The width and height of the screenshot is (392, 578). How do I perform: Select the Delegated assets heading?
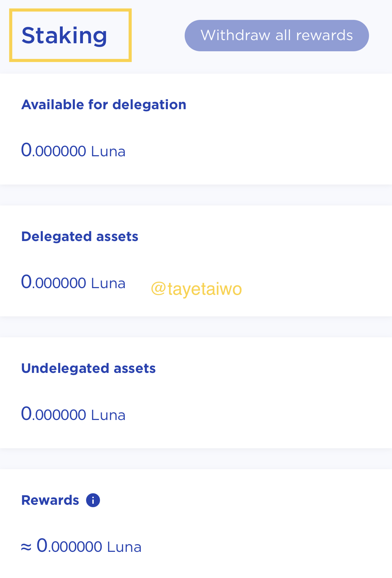coord(80,237)
